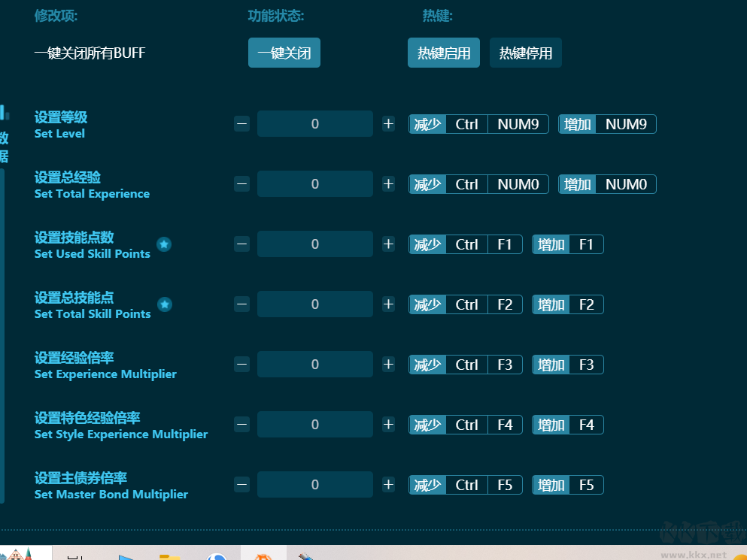
Task: Decrease Set Master Bond Multiplier with minus
Action: tap(242, 485)
